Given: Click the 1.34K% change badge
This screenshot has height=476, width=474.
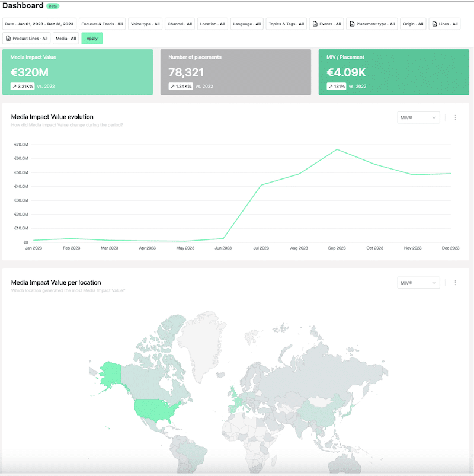Looking at the screenshot, I should (181, 86).
